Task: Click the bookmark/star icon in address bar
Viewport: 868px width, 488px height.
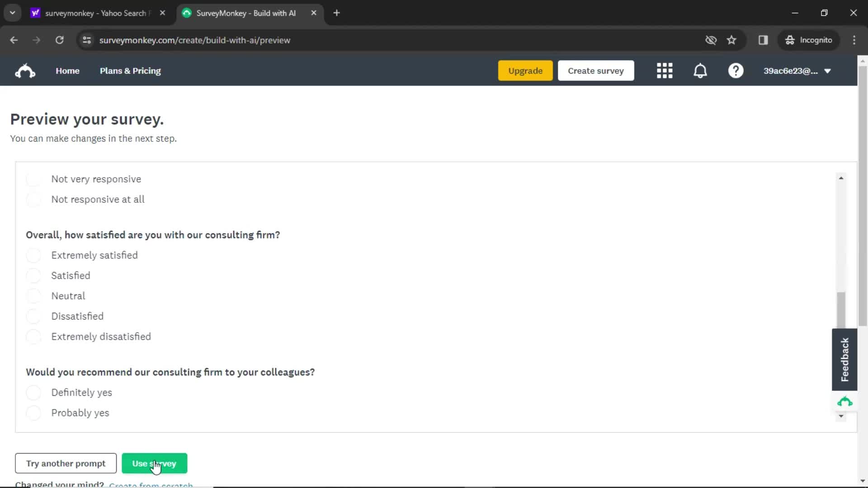Action: point(731,40)
